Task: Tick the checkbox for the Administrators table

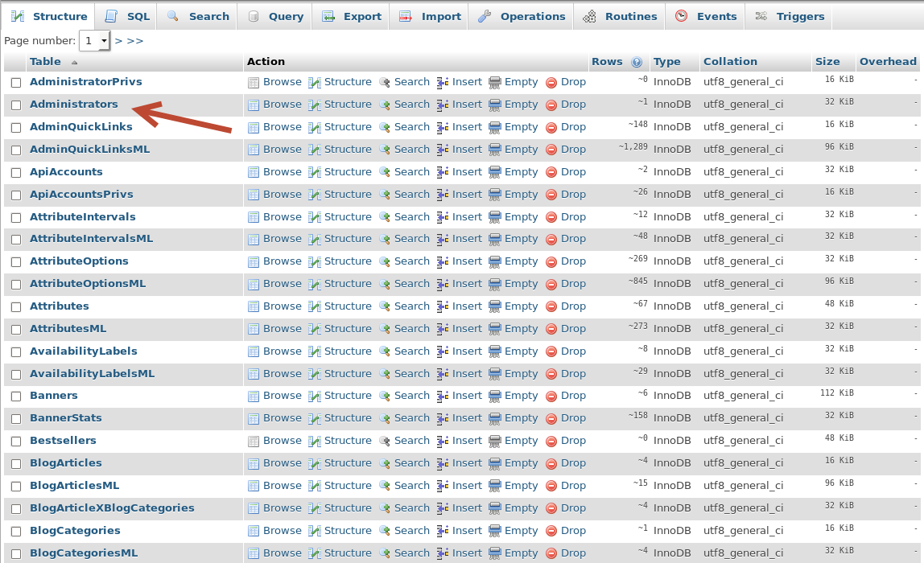Action: coord(16,105)
